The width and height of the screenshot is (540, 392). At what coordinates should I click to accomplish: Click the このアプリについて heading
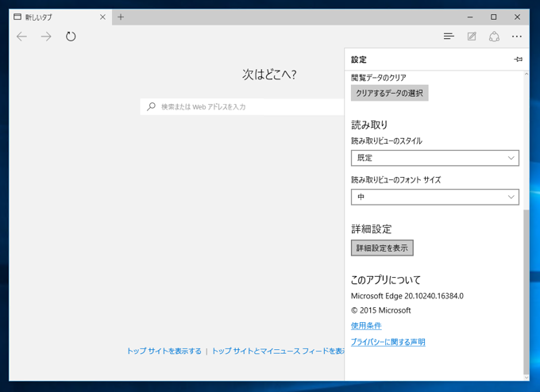coord(386,280)
